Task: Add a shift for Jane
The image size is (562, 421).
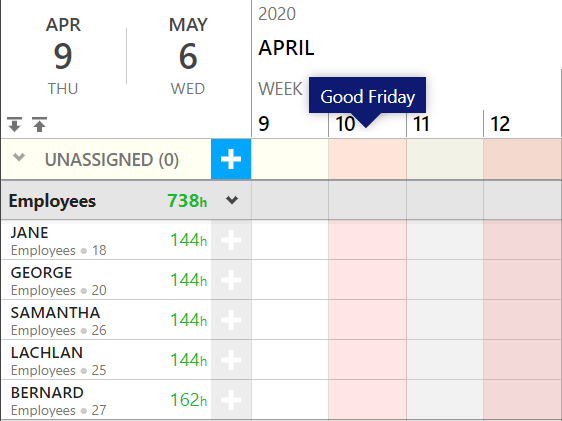Action: [x=231, y=240]
